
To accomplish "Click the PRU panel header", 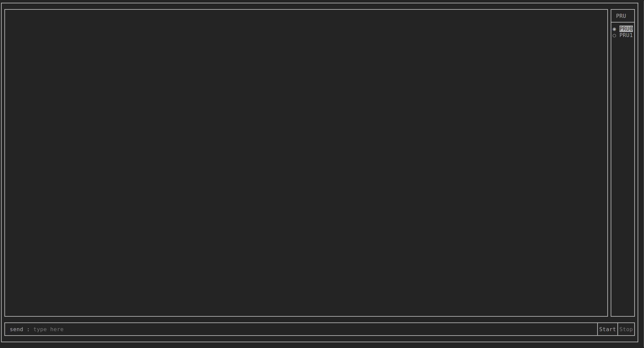I will pyautogui.click(x=622, y=16).
